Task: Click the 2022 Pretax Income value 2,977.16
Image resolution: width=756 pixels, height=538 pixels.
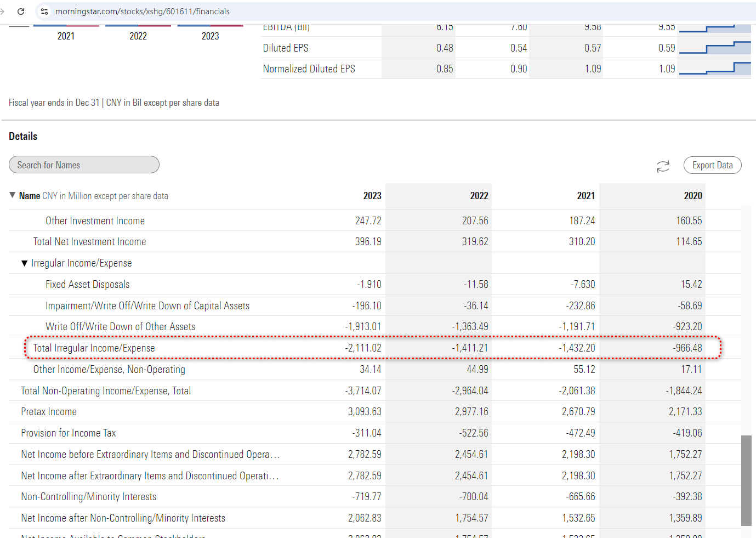Action: [471, 412]
